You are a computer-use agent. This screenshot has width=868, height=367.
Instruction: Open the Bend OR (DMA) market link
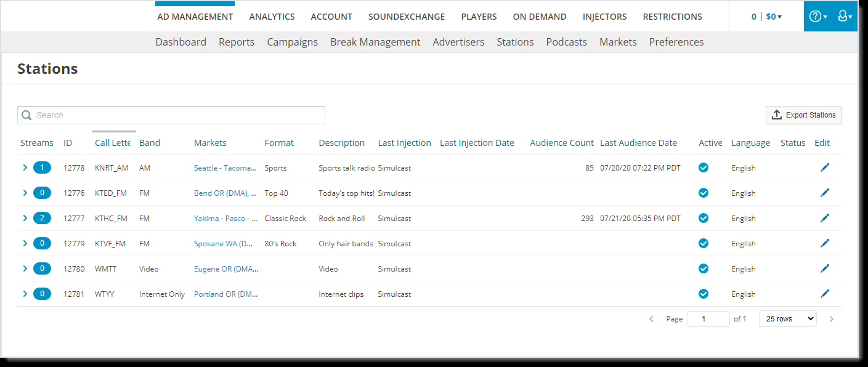pyautogui.click(x=225, y=193)
